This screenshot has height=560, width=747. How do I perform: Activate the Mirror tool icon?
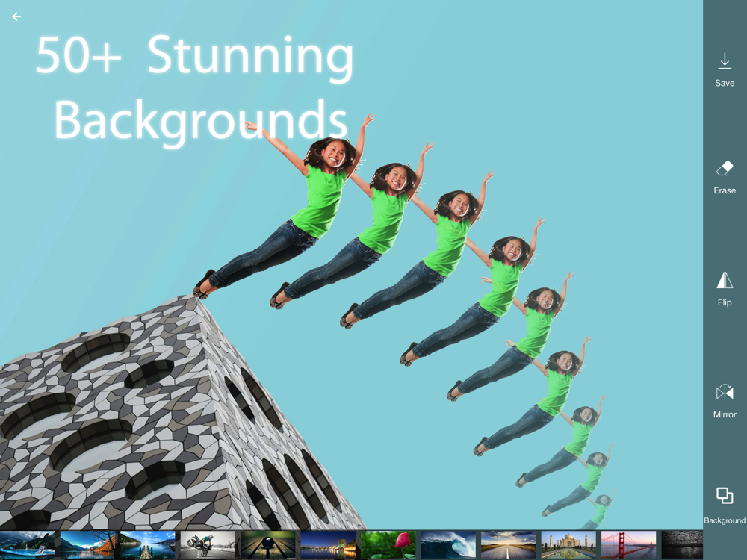(x=725, y=393)
